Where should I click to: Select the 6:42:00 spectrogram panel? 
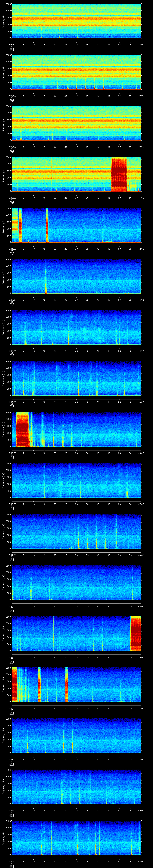[76, 276]
